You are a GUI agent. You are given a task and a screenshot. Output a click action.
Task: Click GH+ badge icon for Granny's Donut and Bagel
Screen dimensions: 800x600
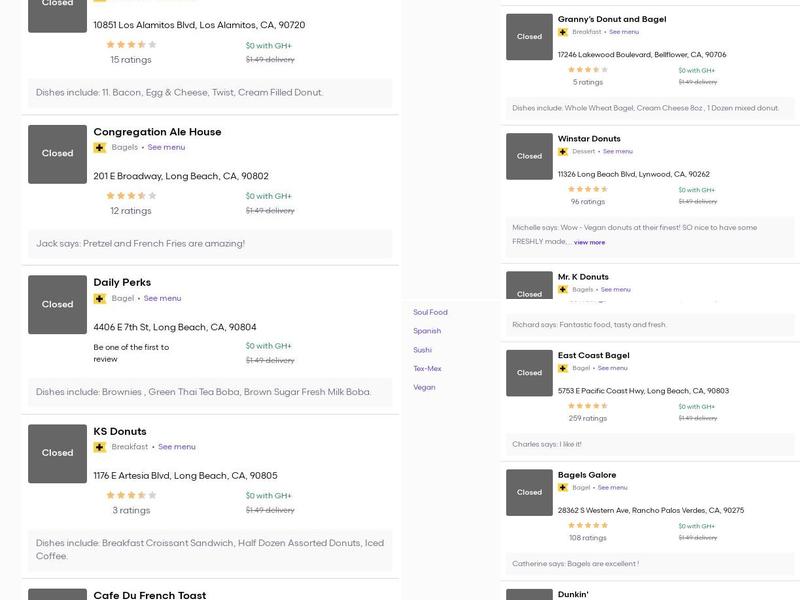(563, 32)
